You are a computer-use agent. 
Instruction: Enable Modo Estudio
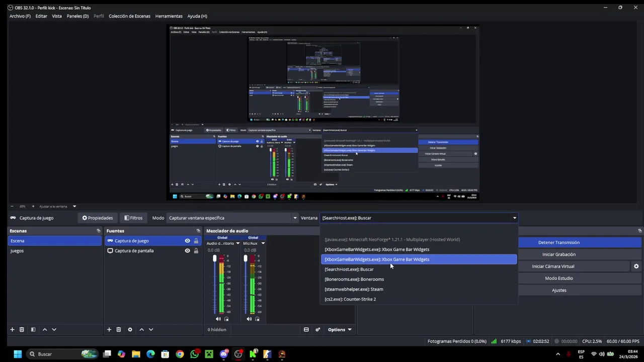pos(559,278)
